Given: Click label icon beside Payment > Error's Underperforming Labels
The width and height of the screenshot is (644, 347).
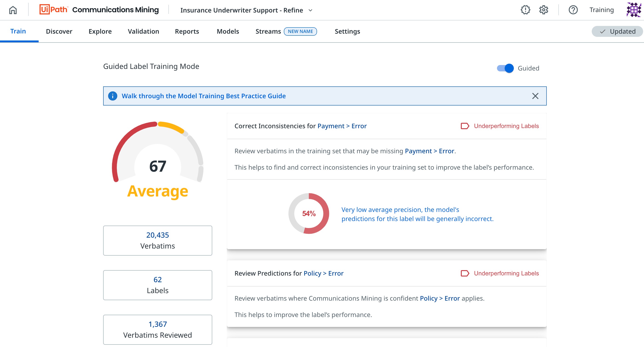Looking at the screenshot, I should (465, 126).
